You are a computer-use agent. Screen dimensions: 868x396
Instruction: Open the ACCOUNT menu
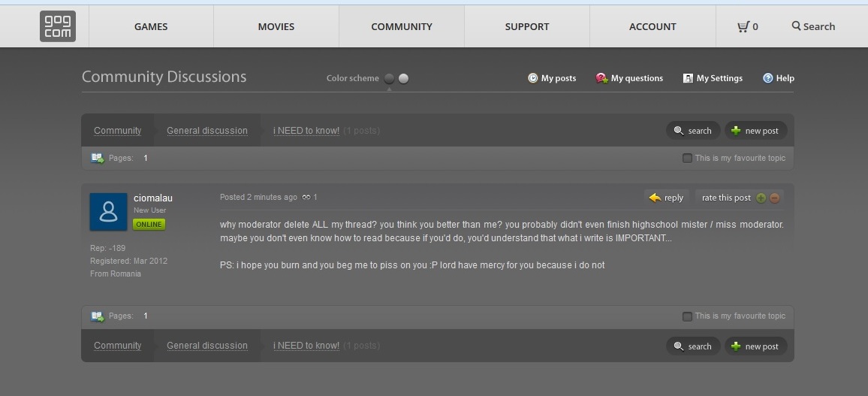tap(653, 26)
